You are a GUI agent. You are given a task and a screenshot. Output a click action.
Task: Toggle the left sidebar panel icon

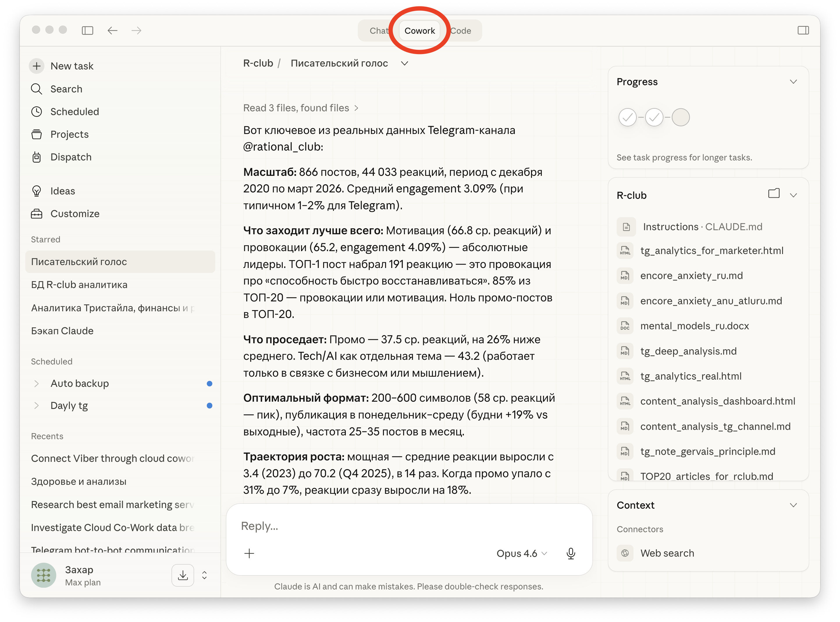coord(87,31)
